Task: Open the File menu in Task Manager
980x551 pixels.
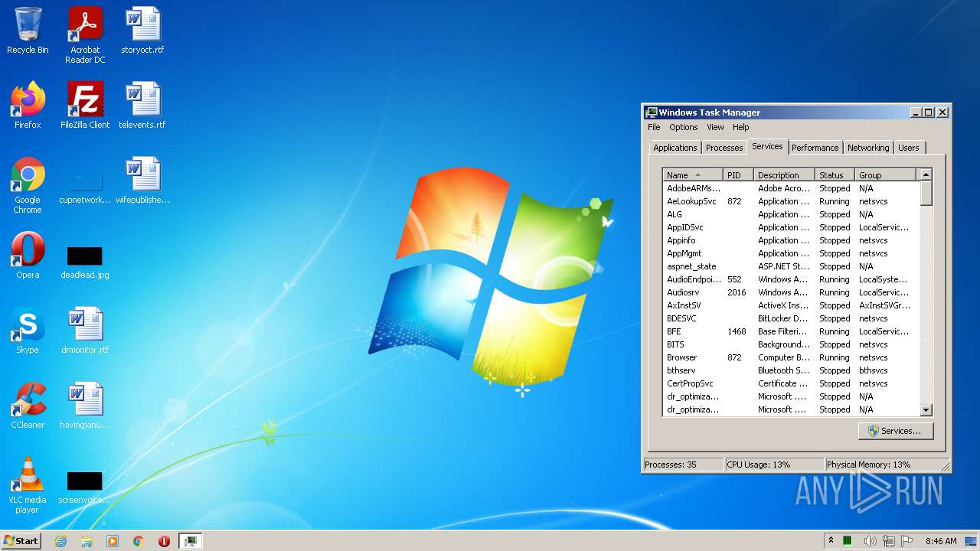Action: pyautogui.click(x=654, y=127)
